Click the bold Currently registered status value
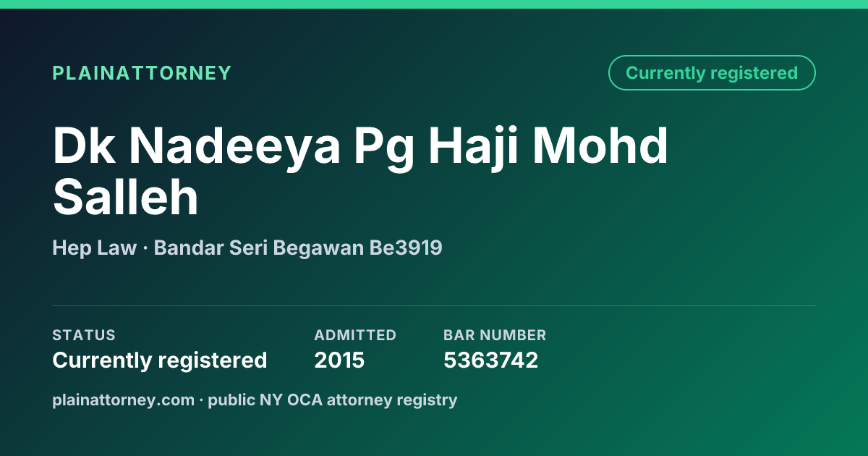868x456 pixels. click(160, 360)
